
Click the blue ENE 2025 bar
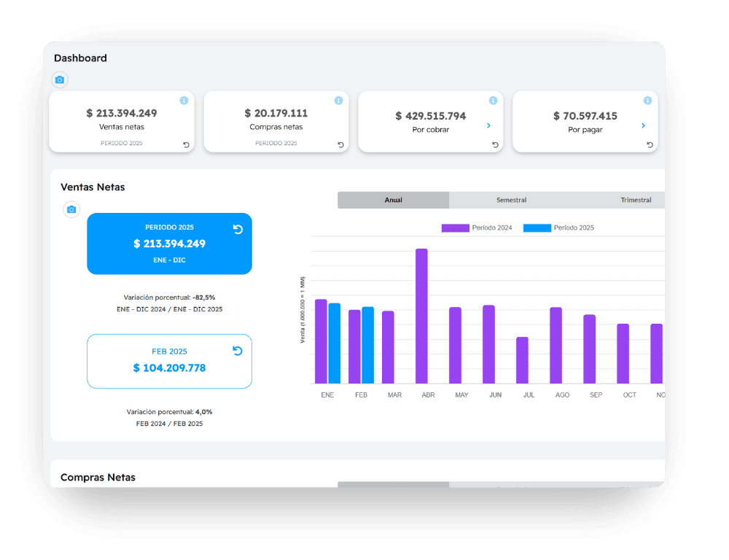[x=335, y=343]
